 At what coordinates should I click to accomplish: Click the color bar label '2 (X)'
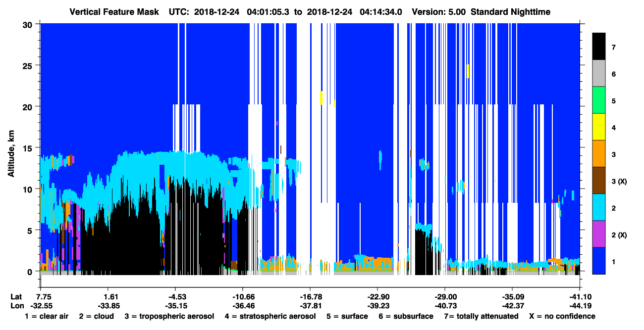(619, 235)
